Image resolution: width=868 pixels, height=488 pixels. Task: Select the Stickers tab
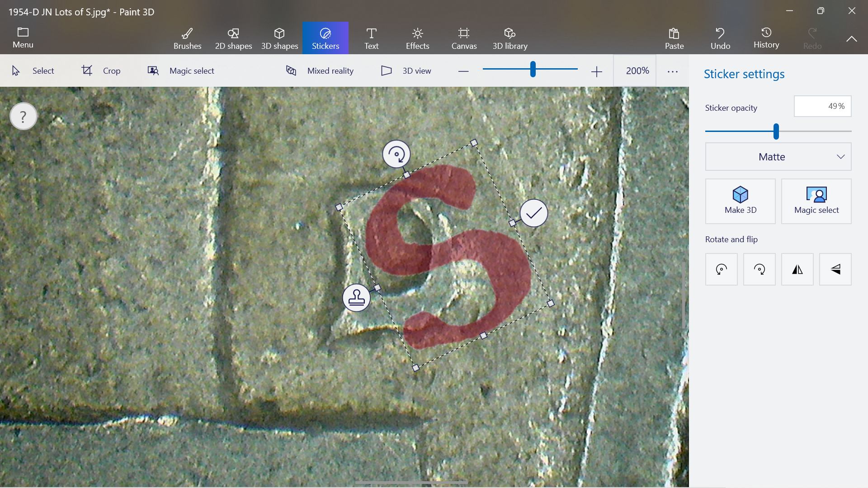tap(325, 38)
